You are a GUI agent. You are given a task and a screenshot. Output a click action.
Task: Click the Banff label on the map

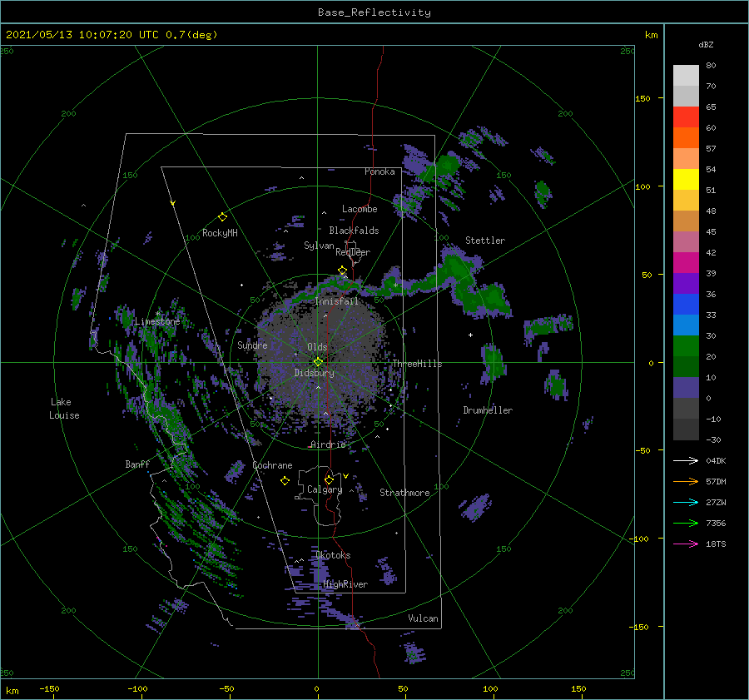tap(137, 464)
